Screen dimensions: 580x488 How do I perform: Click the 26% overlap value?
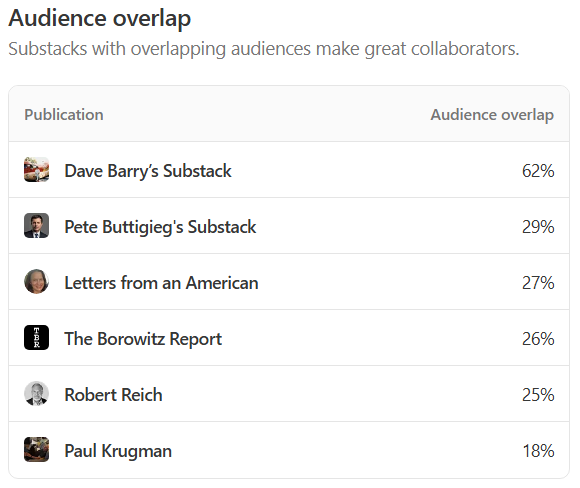point(538,339)
